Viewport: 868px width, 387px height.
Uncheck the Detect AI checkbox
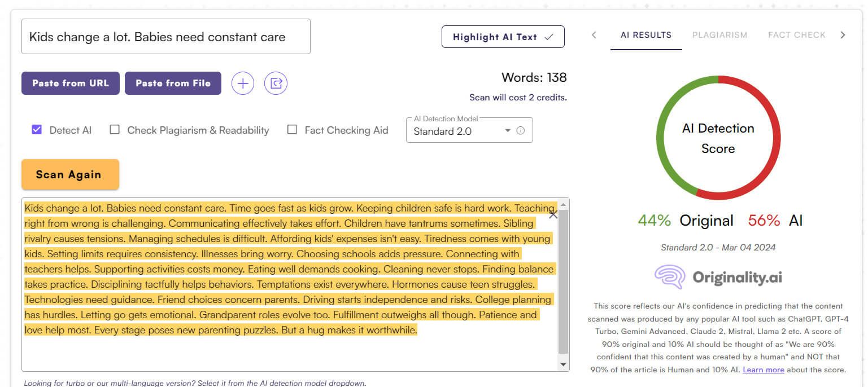(x=37, y=130)
